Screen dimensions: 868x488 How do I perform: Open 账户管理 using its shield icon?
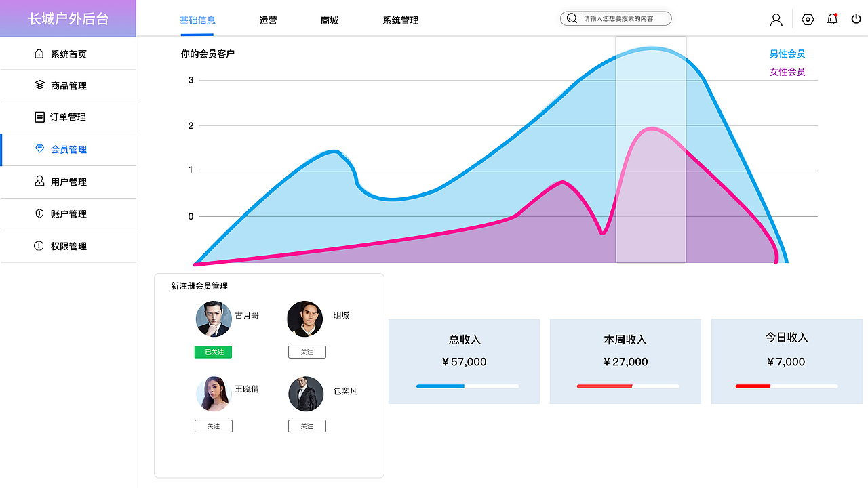coord(39,213)
